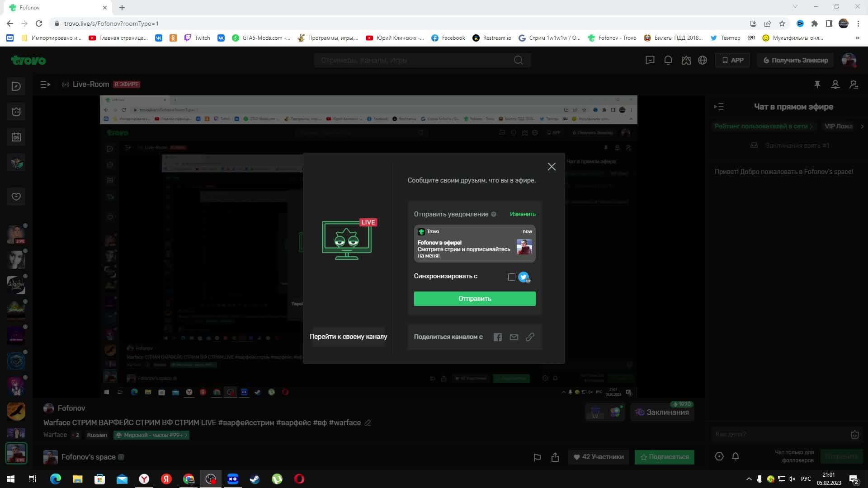Enable the Twitter sync checkbox
This screenshot has width=868, height=488.
[x=511, y=277]
